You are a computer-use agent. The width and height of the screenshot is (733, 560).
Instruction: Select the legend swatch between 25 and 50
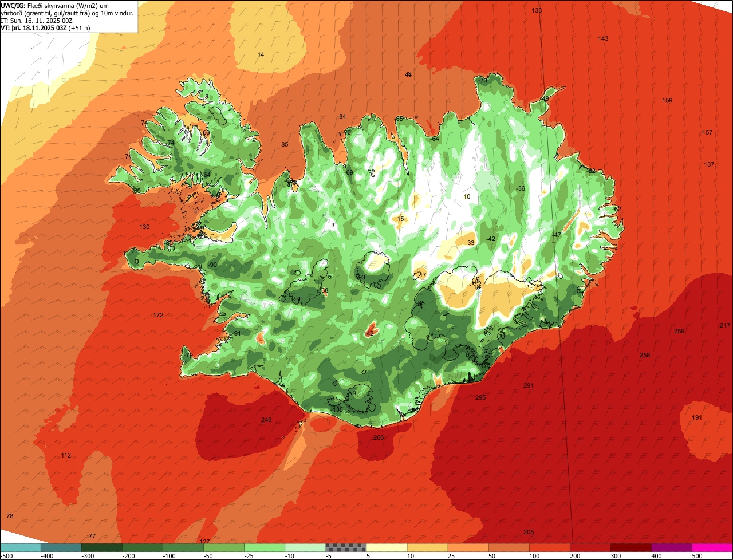pyautogui.click(x=468, y=547)
